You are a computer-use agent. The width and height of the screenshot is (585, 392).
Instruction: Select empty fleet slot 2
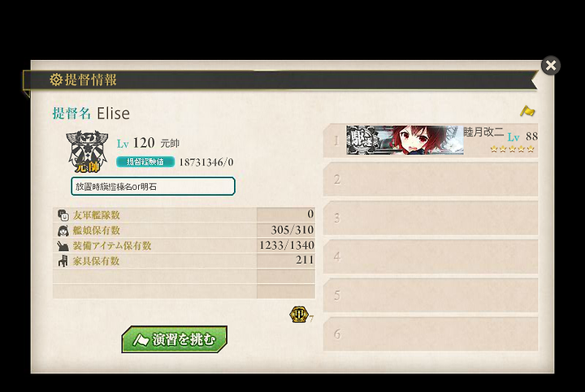[431, 179]
